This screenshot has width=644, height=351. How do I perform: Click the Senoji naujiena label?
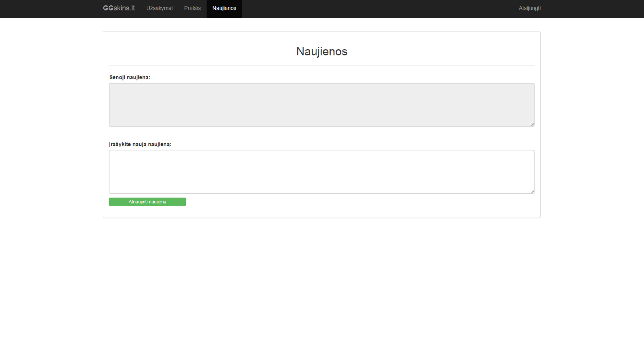point(130,77)
